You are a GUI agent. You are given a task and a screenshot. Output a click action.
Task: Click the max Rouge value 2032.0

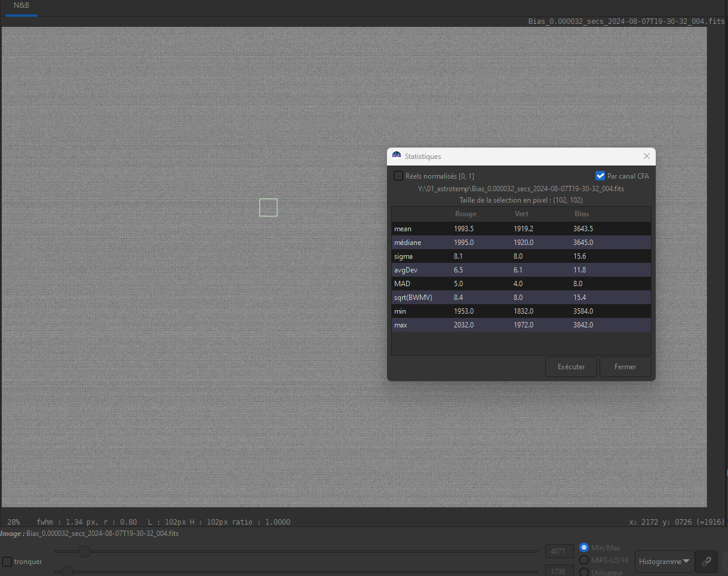coord(464,325)
